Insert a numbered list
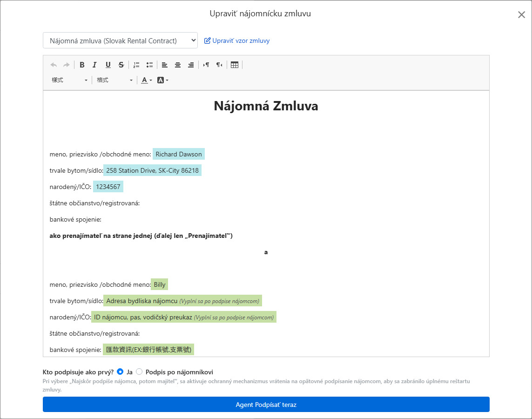The image size is (532, 419). [x=136, y=65]
